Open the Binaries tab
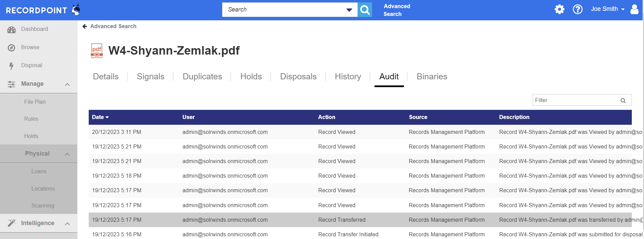 click(x=432, y=77)
